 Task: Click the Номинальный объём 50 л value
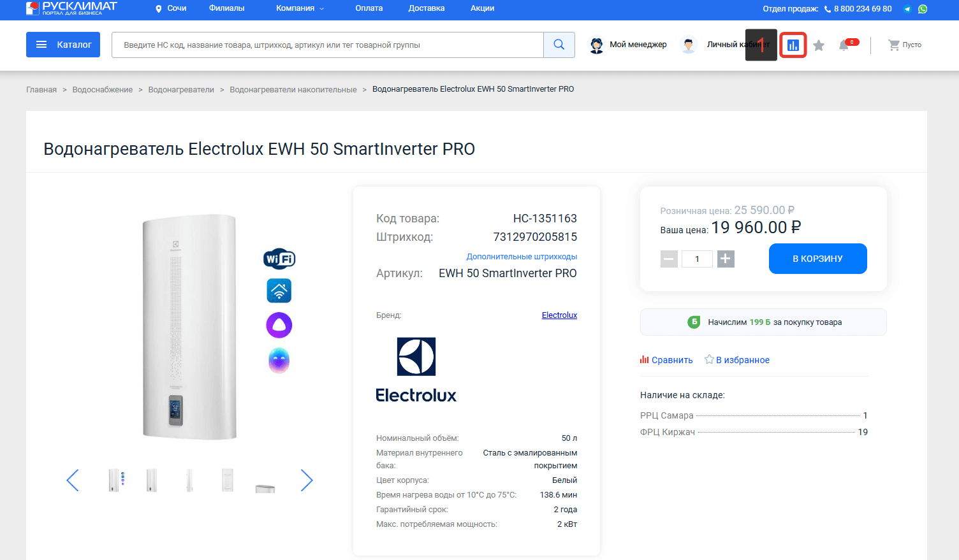click(569, 438)
